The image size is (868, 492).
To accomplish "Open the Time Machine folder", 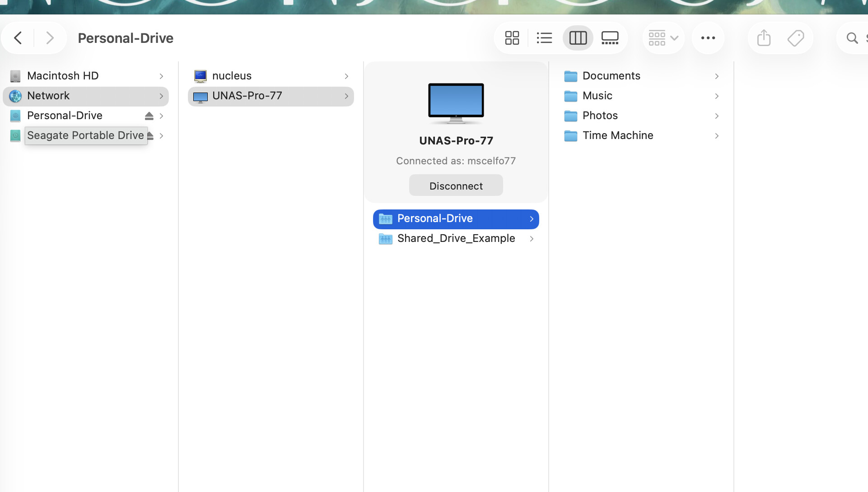I will pyautogui.click(x=617, y=135).
